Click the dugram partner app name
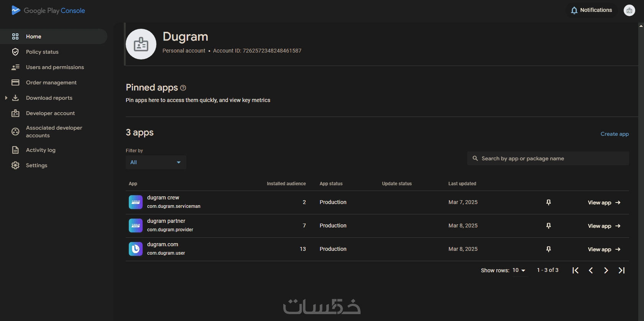The width and height of the screenshot is (644, 321). click(166, 221)
